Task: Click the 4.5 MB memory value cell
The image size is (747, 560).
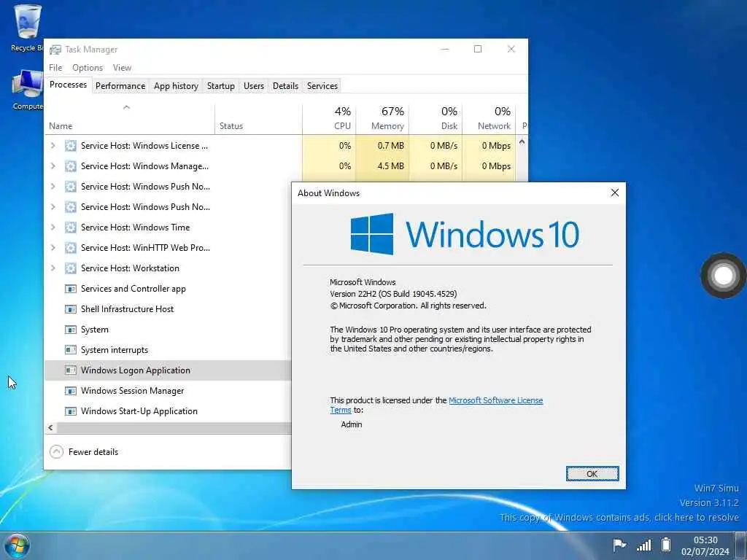Action: 382,166
